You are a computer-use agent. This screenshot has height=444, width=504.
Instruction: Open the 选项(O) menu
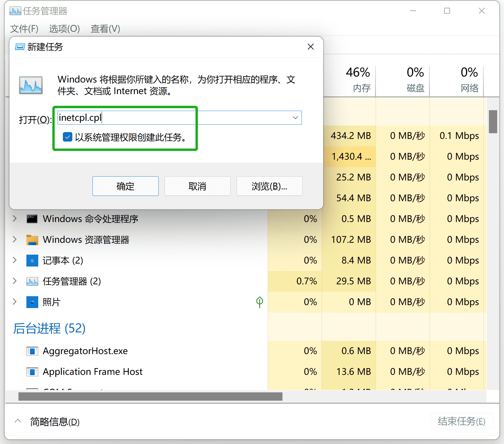[x=64, y=29]
